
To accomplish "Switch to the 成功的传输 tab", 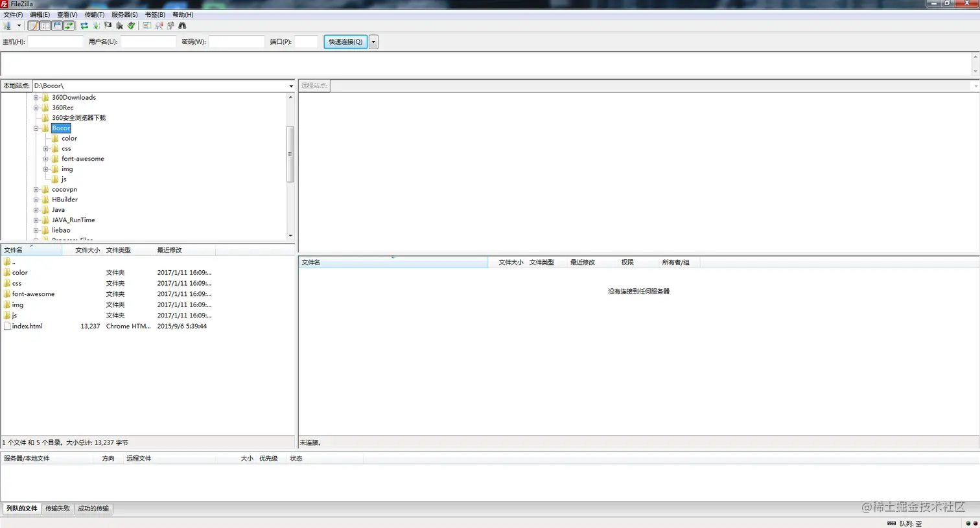I will tap(93, 509).
